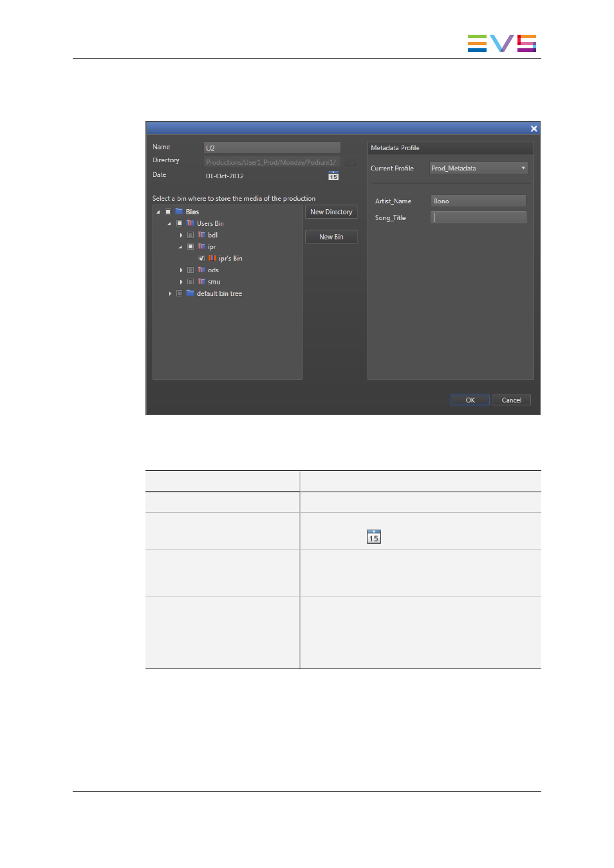Viewport: 614px width, 868px height.
Task: Check the ods checkbox
Action: pyautogui.click(x=191, y=270)
